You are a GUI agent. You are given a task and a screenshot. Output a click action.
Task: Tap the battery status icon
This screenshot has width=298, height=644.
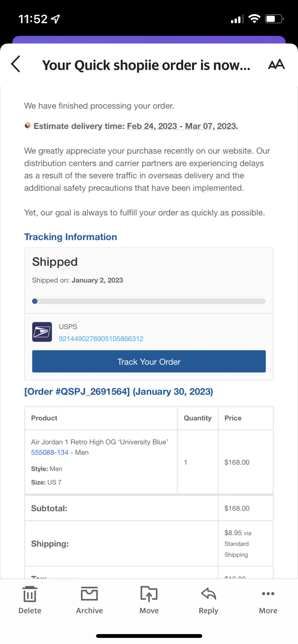[x=274, y=19]
